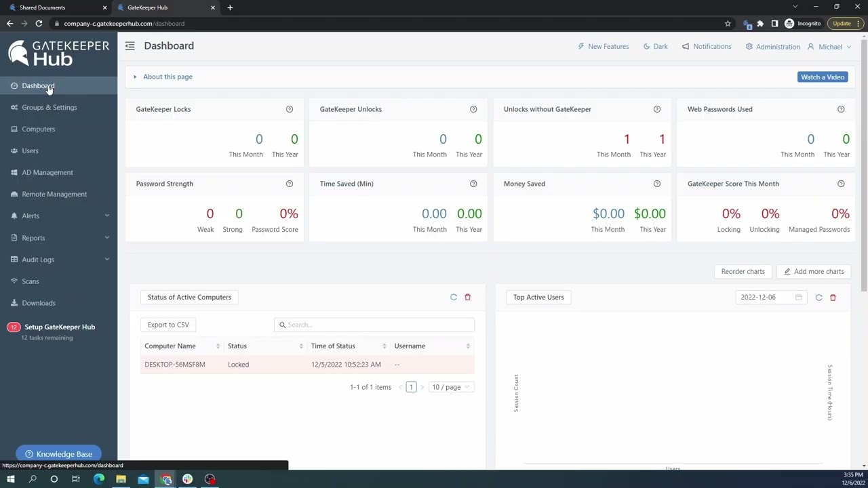
Task: Open Administration link
Action: coord(772,47)
